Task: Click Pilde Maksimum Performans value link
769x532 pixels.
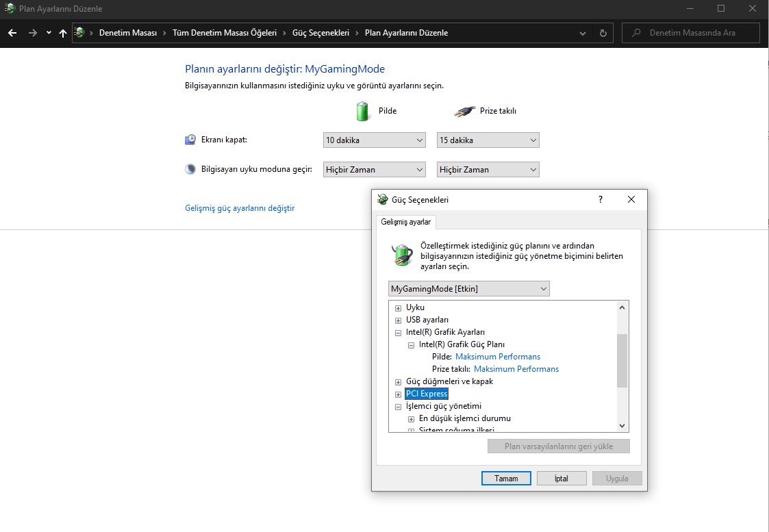Action: tap(498, 357)
